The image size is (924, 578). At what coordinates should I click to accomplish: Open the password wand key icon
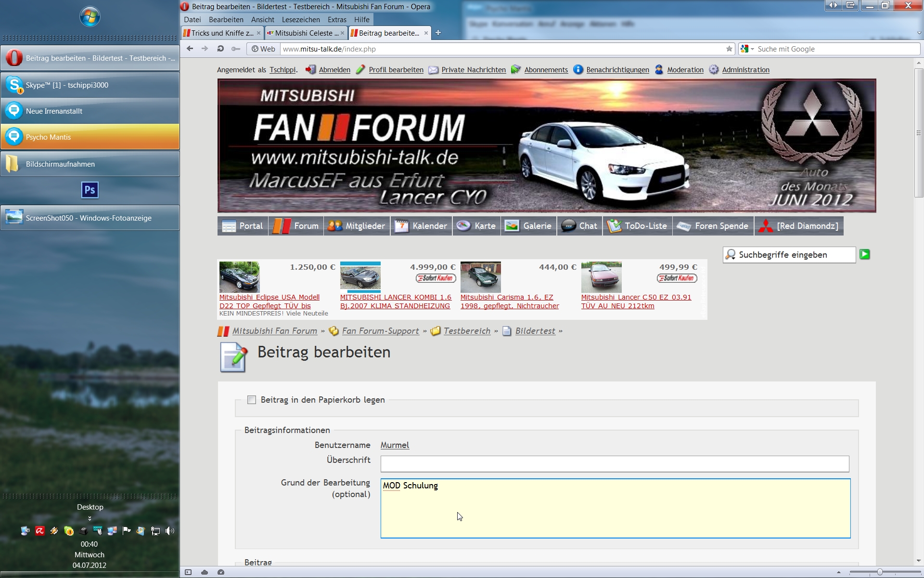pos(235,49)
